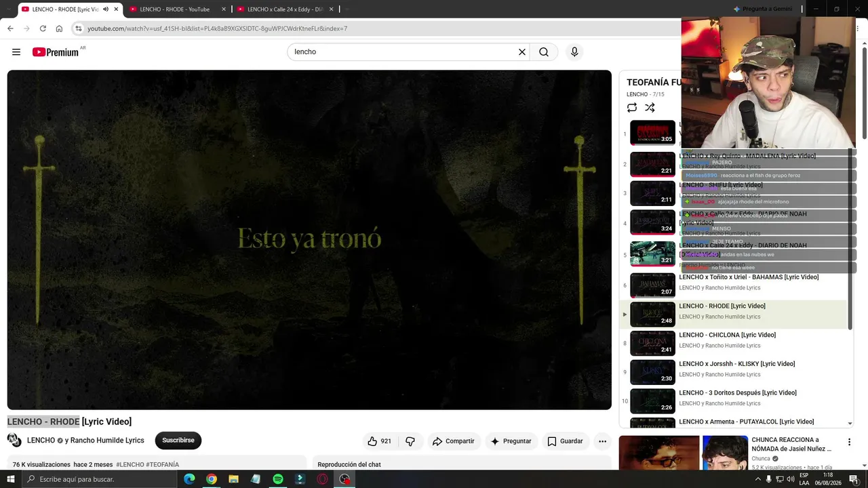Share the video with Compartir

(454, 441)
